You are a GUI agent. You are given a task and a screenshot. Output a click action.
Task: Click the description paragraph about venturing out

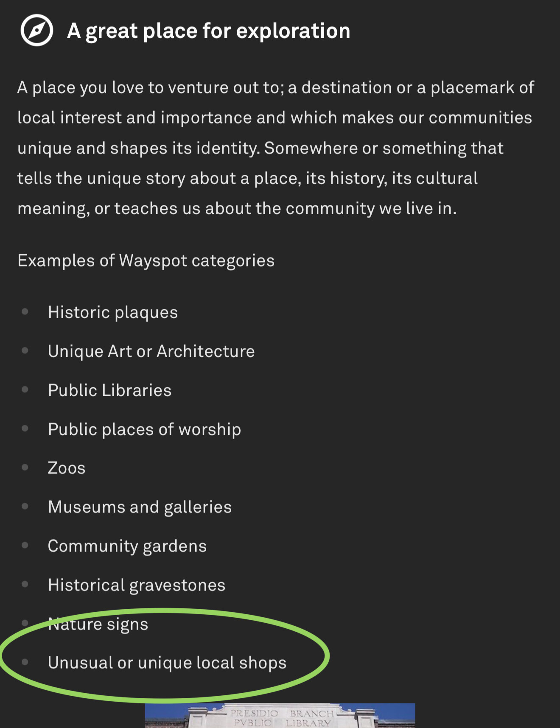[x=276, y=148]
